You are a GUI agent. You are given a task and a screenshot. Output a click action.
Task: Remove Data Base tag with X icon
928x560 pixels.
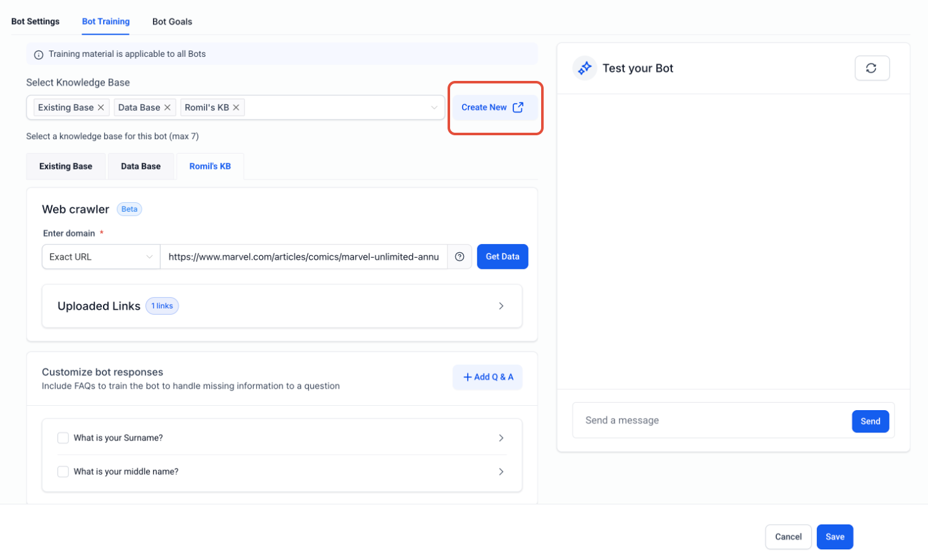tap(168, 107)
